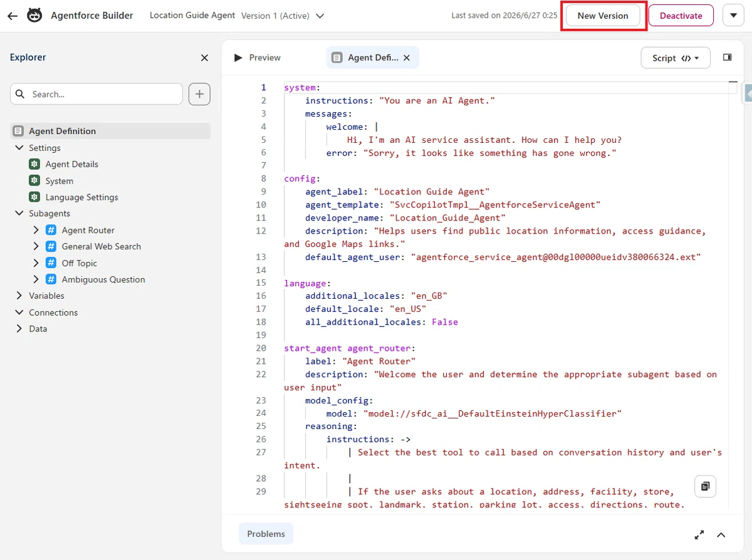752x560 pixels.
Task: Click the all_additional_locales False value
Action: (444, 322)
